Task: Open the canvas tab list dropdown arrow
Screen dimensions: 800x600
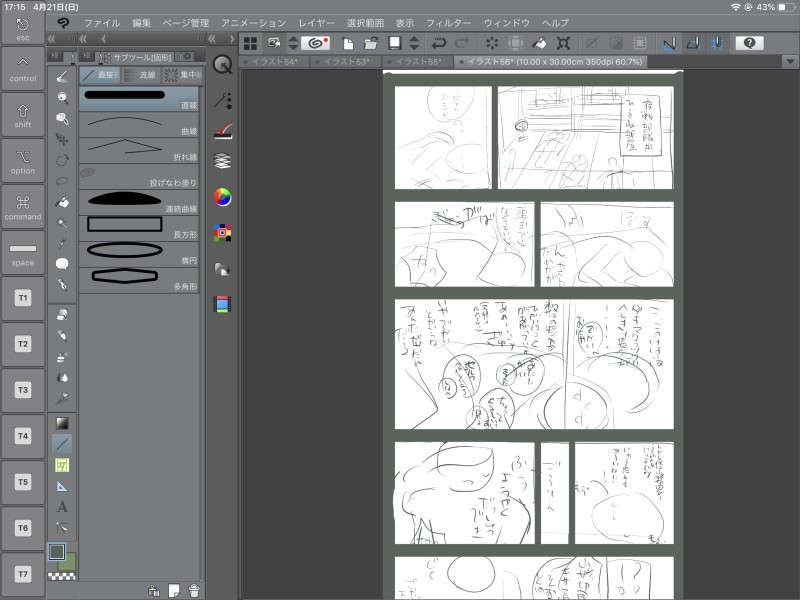Action: (790, 62)
